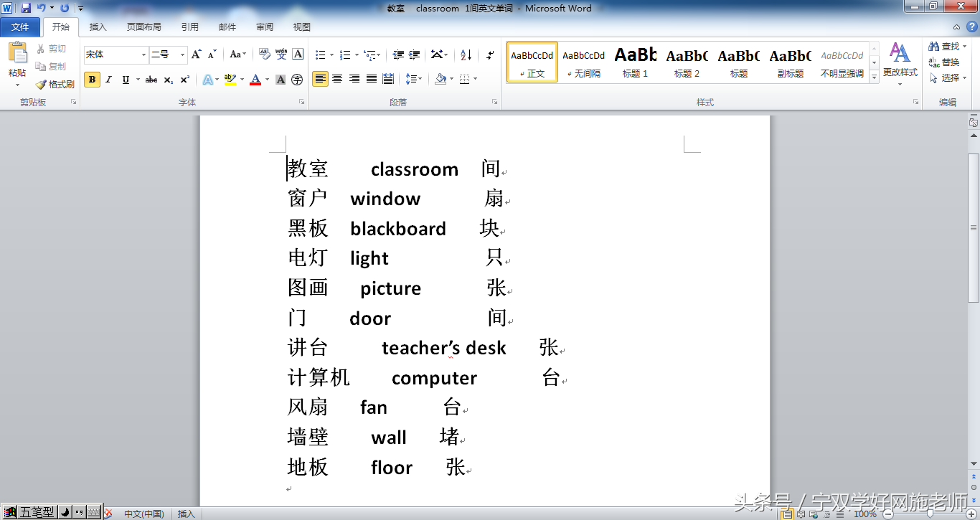Show or hide paragraph marks
980x520 pixels.
coord(490,55)
